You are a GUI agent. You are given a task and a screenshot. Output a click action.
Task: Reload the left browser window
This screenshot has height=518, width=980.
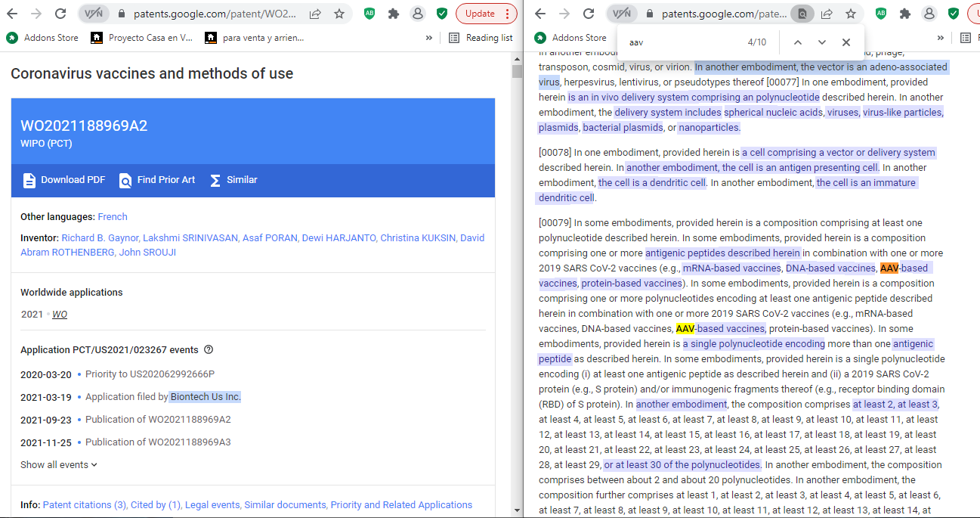pyautogui.click(x=60, y=14)
